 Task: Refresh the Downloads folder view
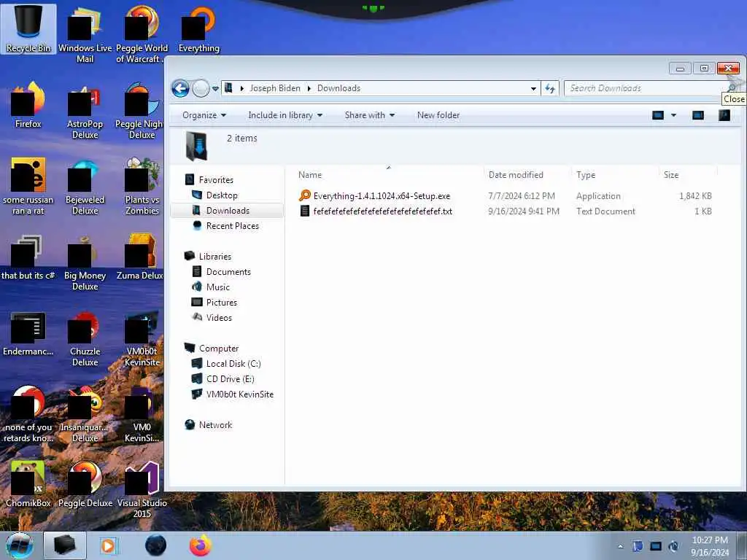(x=550, y=88)
